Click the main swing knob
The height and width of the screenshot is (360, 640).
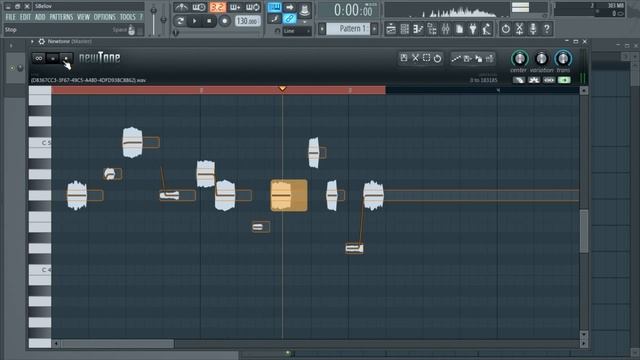[176, 33]
